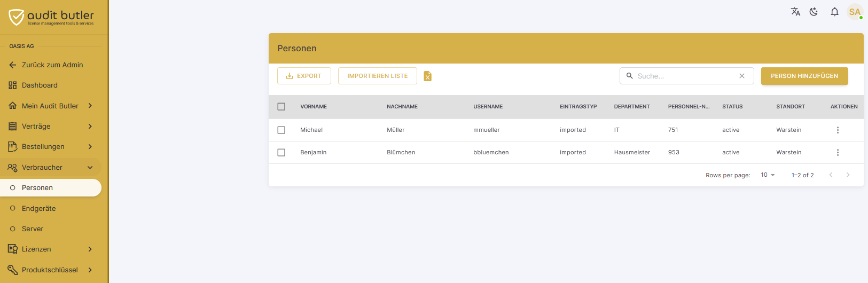Screen dimensions: 868x283
Task: Click the audit butler logo
Action: (51, 17)
